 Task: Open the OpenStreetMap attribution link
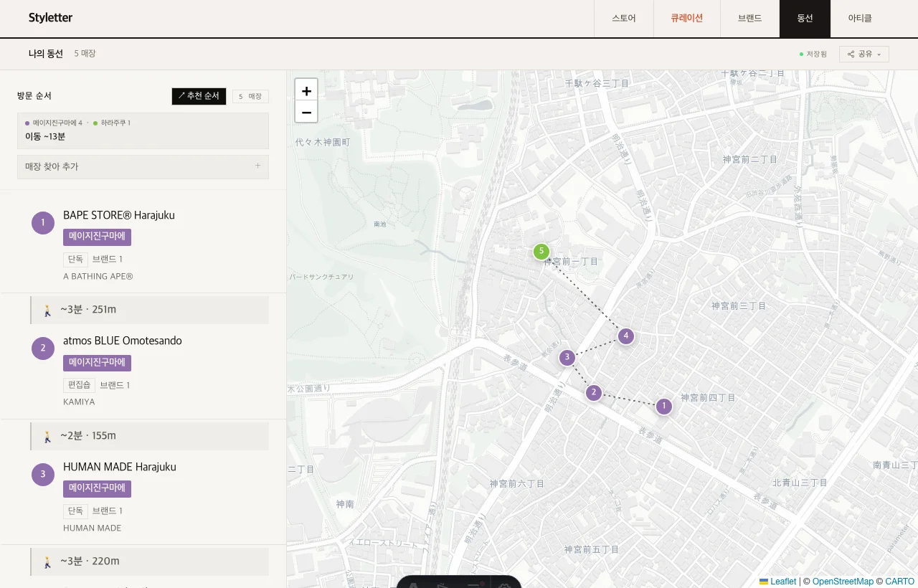tap(842, 582)
